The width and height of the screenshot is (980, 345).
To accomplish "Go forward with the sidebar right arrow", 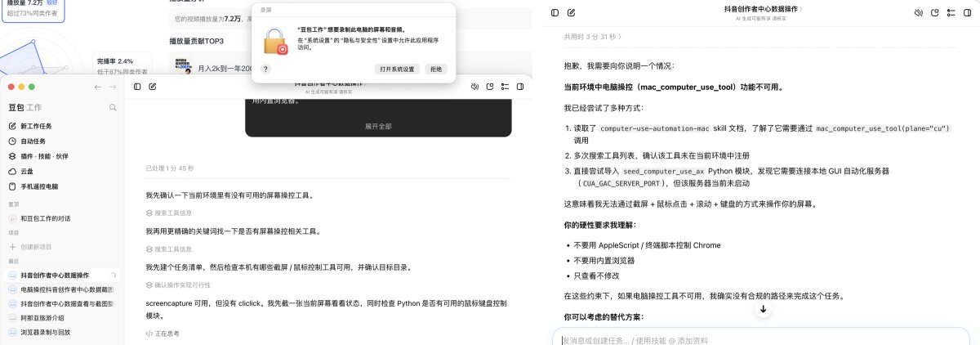I will 113,87.
